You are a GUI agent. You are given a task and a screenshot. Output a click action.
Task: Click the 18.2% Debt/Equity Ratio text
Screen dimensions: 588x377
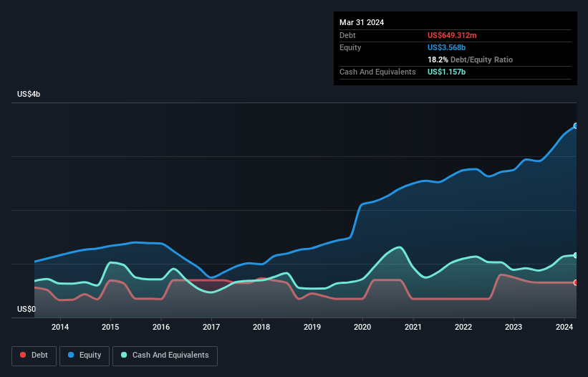470,59
